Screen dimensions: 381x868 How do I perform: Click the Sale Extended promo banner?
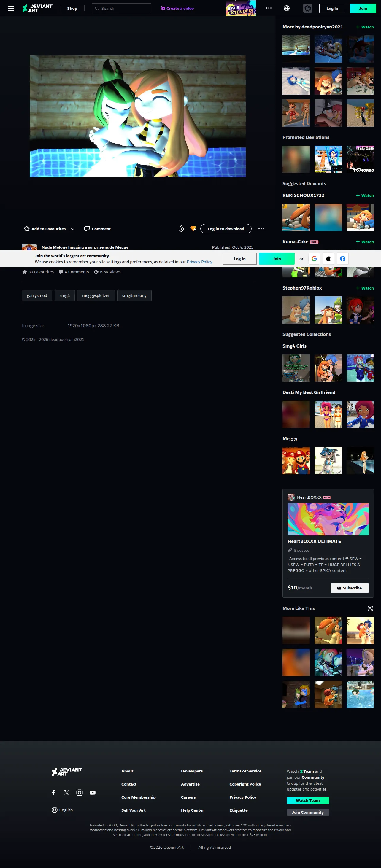[x=241, y=8]
